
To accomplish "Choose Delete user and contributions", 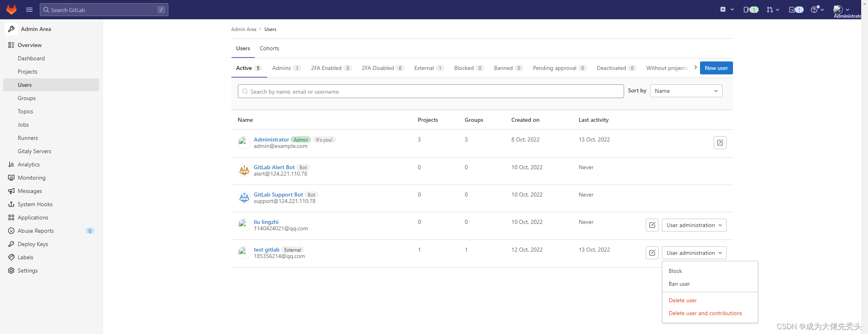I will 710,313.
